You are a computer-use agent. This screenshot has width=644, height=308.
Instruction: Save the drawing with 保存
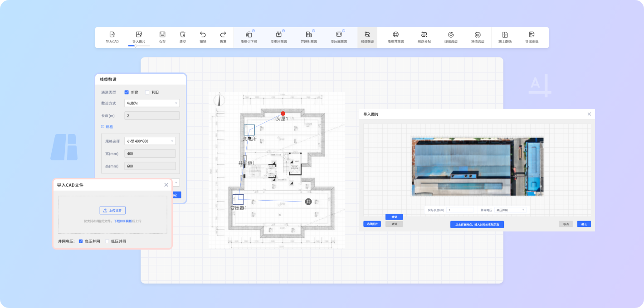pyautogui.click(x=162, y=37)
